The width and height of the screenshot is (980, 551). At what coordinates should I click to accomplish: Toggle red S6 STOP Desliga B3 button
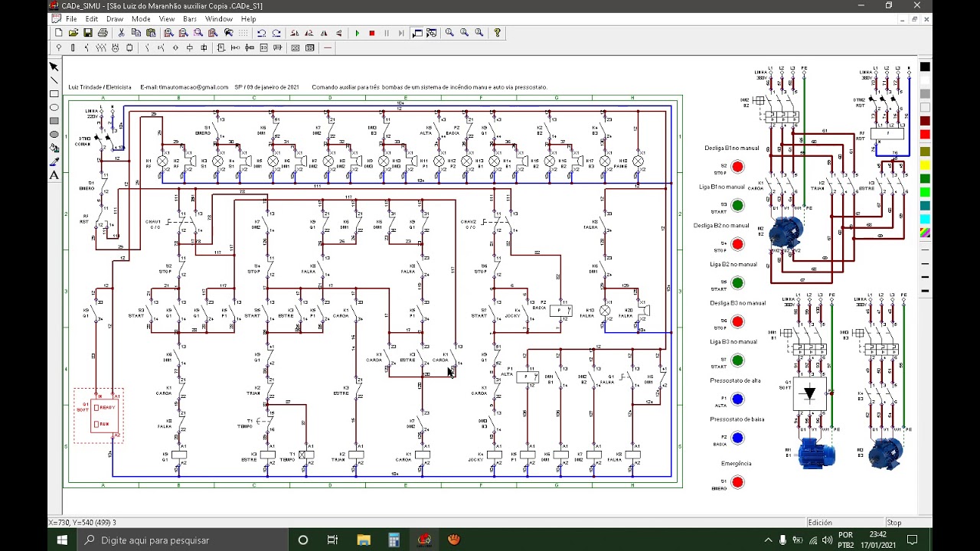(737, 321)
